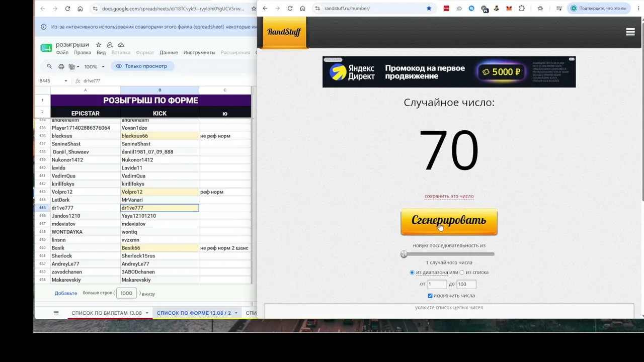Image resolution: width=644 pixels, height=362 pixels.
Task: Click Яндекс Директ ad banner
Action: pos(449,72)
